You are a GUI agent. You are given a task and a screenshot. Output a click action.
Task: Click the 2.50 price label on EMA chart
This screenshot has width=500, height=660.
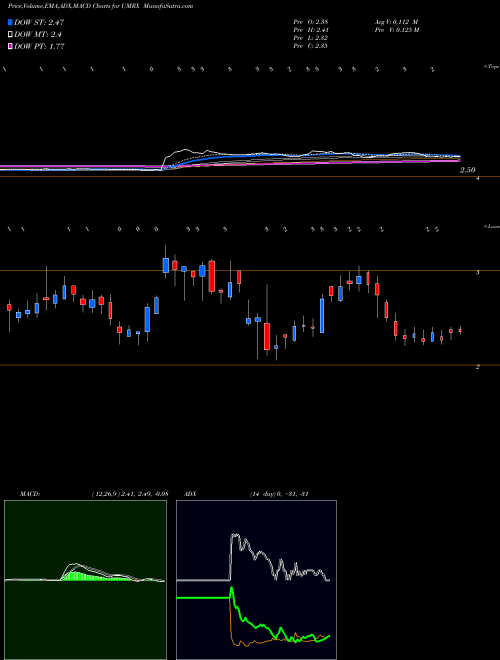[468, 170]
